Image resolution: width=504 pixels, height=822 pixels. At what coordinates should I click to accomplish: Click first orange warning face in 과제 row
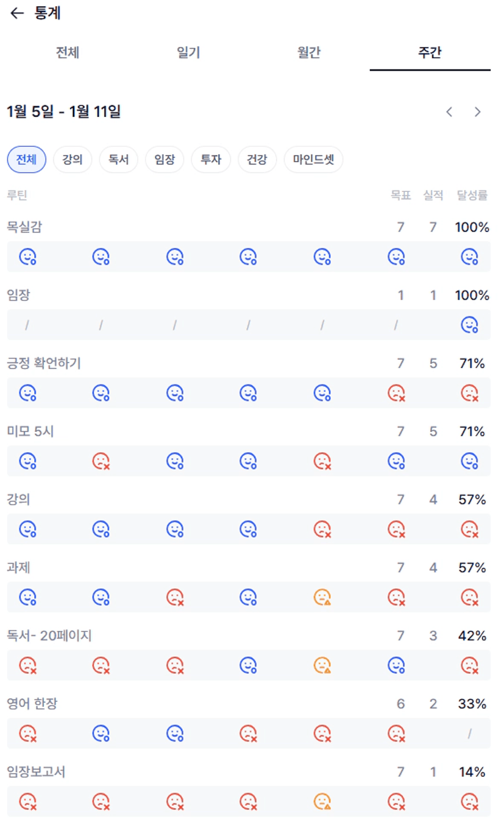coord(322,597)
